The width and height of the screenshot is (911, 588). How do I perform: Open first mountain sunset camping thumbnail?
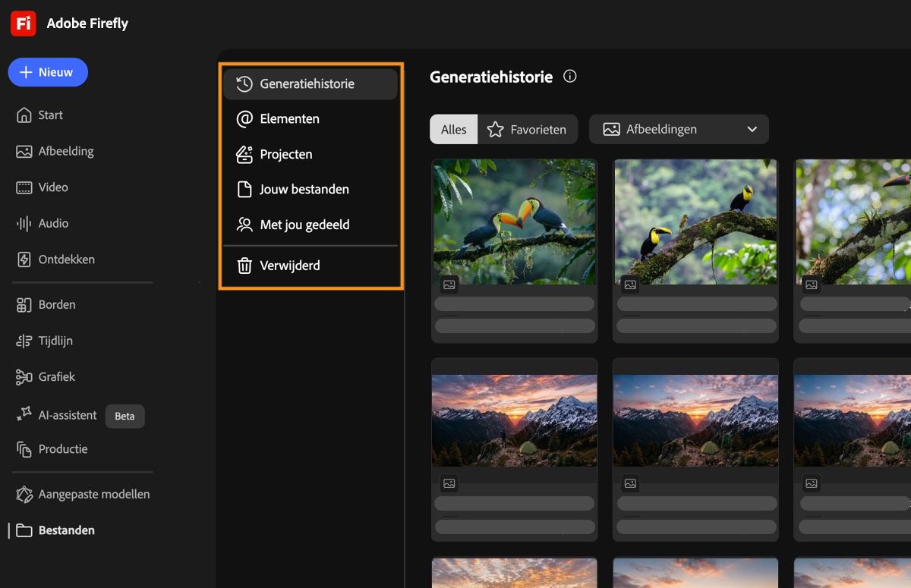[515, 420]
